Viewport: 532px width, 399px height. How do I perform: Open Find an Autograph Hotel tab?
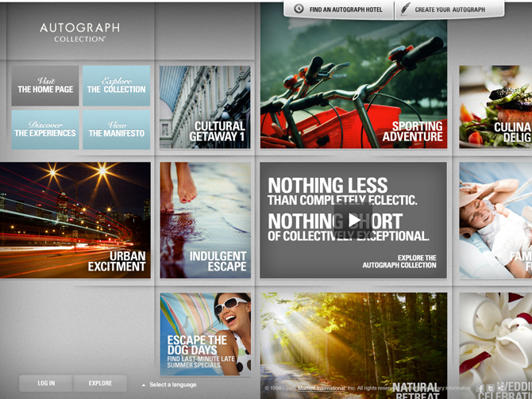(x=345, y=10)
